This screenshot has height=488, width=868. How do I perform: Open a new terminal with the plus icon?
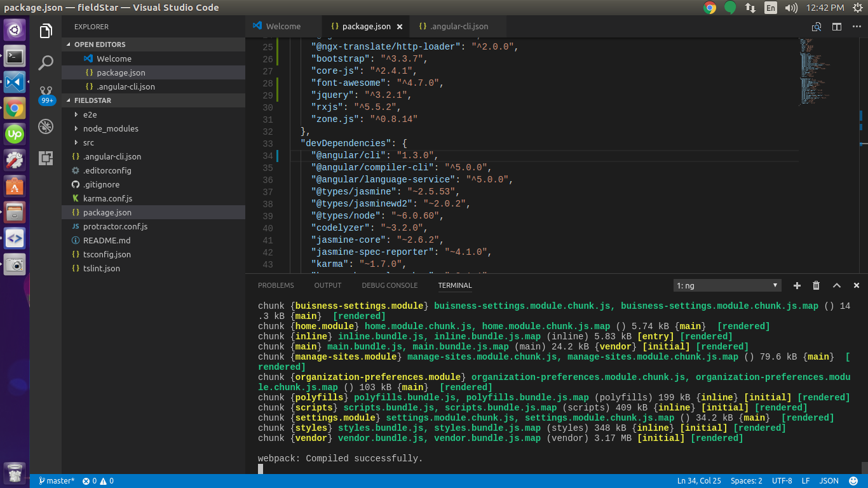click(x=797, y=285)
